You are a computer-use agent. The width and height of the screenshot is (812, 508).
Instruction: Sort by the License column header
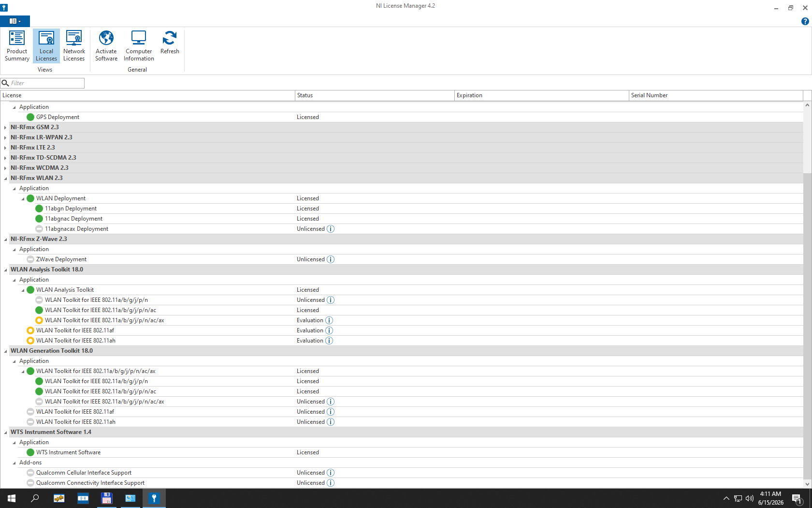(147, 95)
